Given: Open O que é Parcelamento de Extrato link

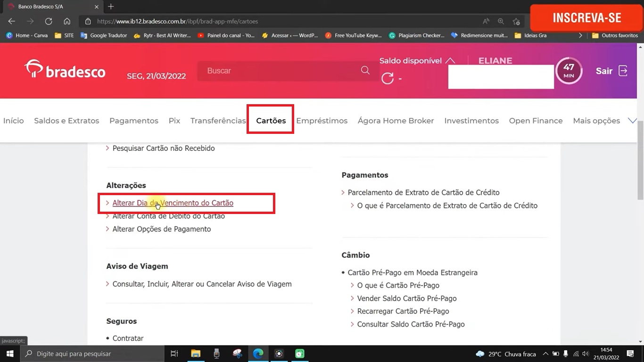Looking at the screenshot, I should point(447,206).
